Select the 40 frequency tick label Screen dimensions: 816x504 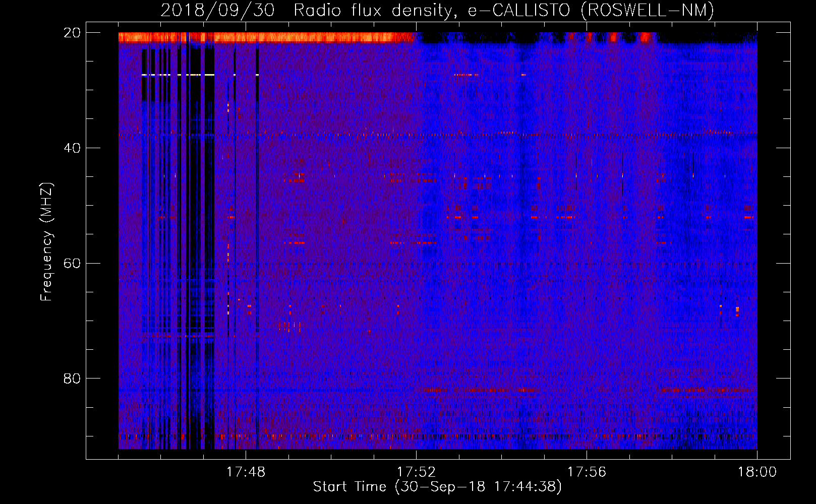pos(72,148)
